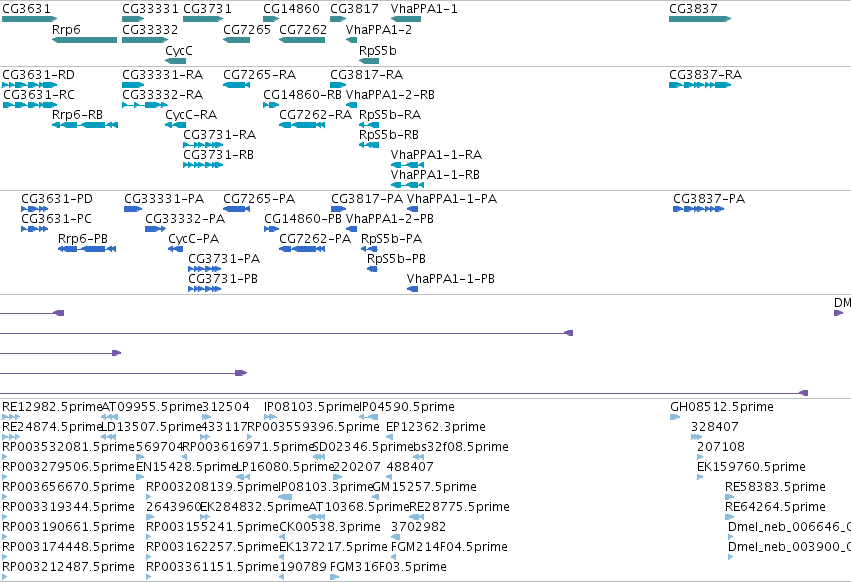Select the GH08512.5prime EST label
Screen dimensions: 851x582
coord(722,407)
